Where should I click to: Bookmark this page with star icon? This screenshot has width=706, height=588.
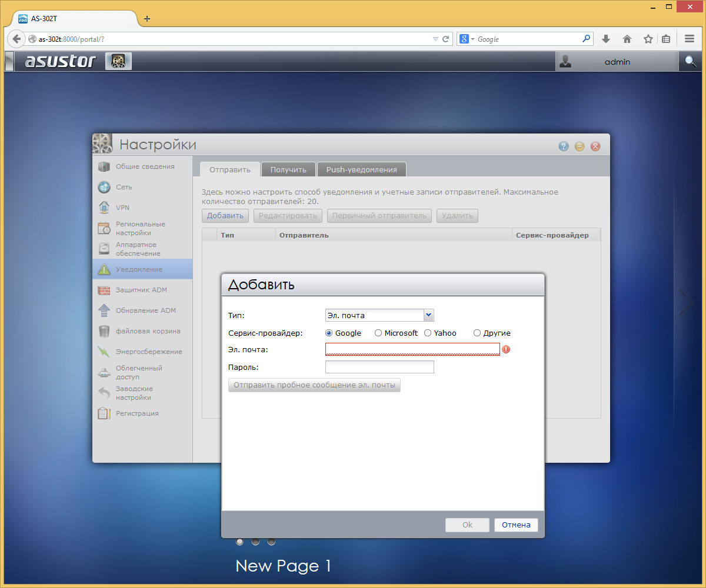point(648,39)
